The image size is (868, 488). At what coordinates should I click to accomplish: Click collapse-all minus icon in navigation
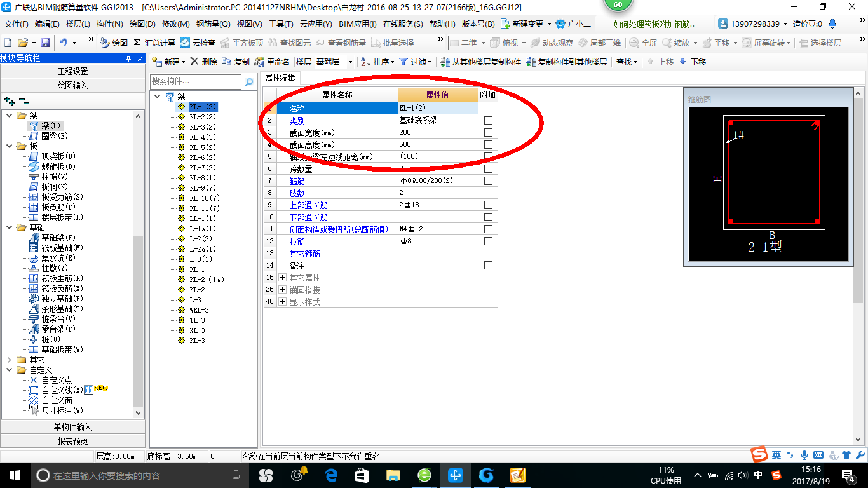pyautogui.click(x=24, y=100)
